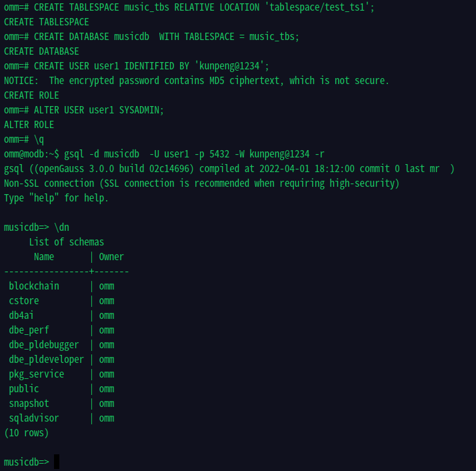476x471 pixels.
Task: Click the '(10 rows)' result text
Action: [x=27, y=433]
